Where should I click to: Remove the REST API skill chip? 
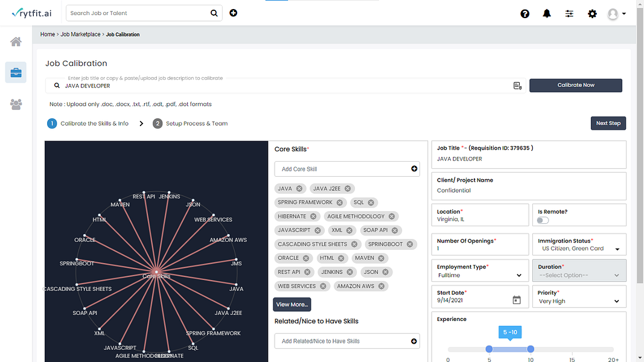307,273
